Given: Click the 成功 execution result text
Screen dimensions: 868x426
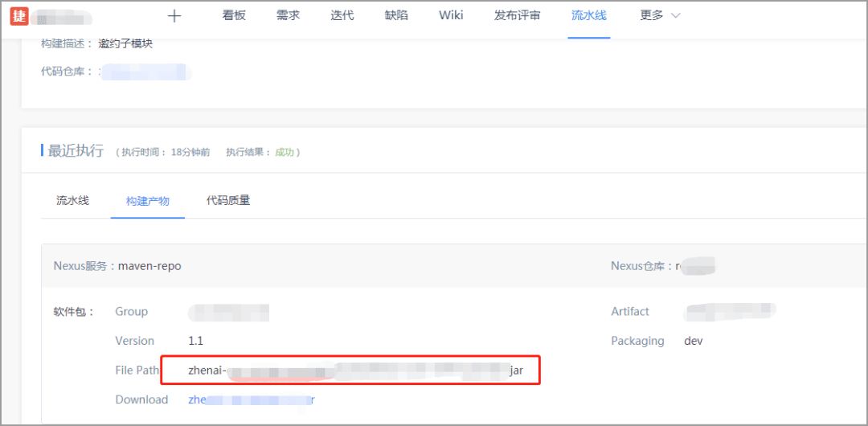Looking at the screenshot, I should [285, 153].
